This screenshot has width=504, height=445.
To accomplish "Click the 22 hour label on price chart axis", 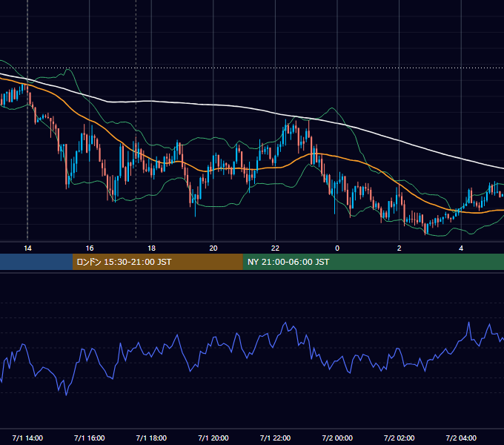I will (275, 248).
